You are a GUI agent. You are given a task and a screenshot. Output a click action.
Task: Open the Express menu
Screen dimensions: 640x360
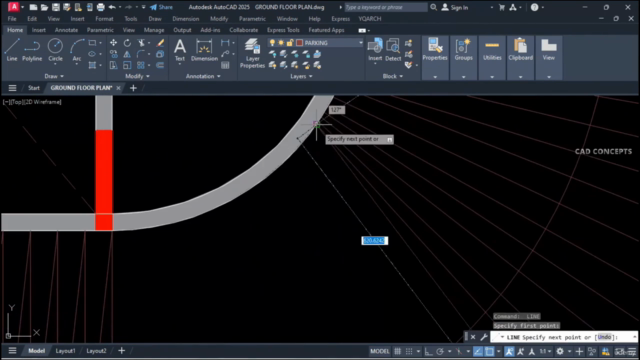click(x=340, y=19)
